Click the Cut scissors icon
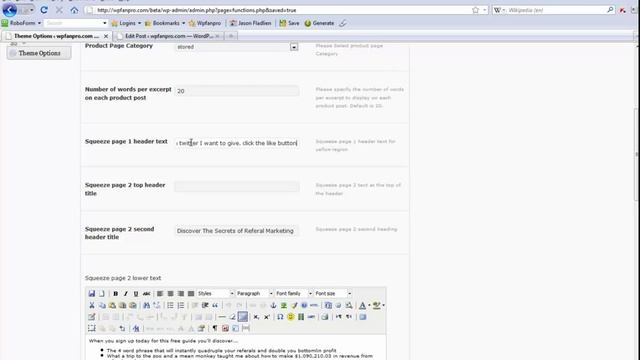Image resolution: width=640 pixels, height=360 pixels. (91, 305)
